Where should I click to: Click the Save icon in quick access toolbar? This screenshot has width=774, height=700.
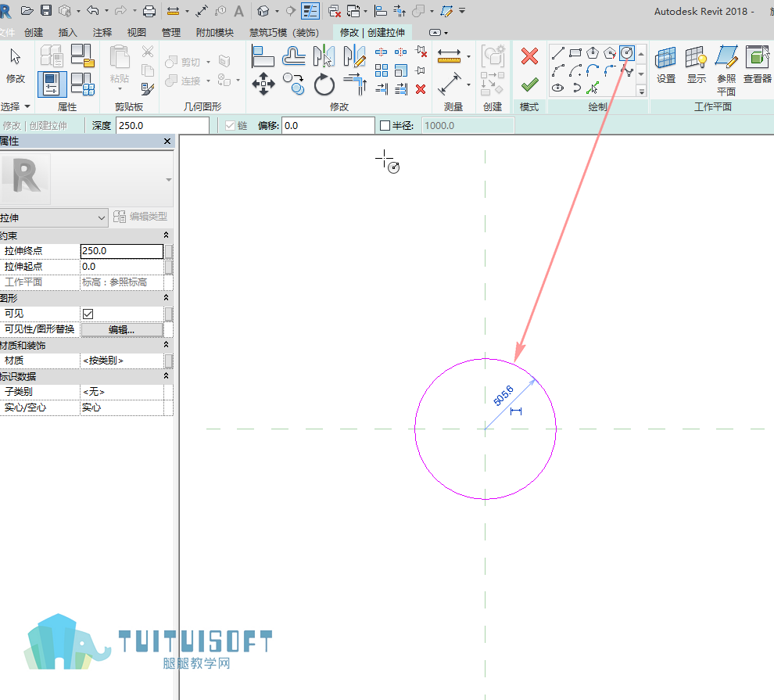[x=46, y=10]
